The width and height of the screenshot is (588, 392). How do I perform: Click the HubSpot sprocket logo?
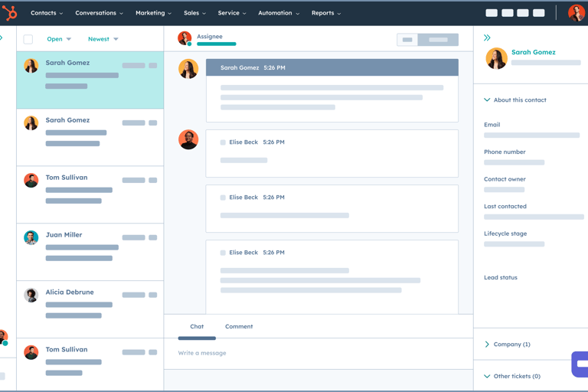pos(10,13)
